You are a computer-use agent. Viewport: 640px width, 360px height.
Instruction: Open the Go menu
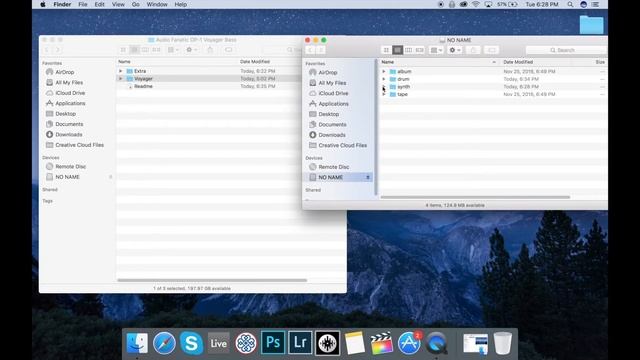136,4
